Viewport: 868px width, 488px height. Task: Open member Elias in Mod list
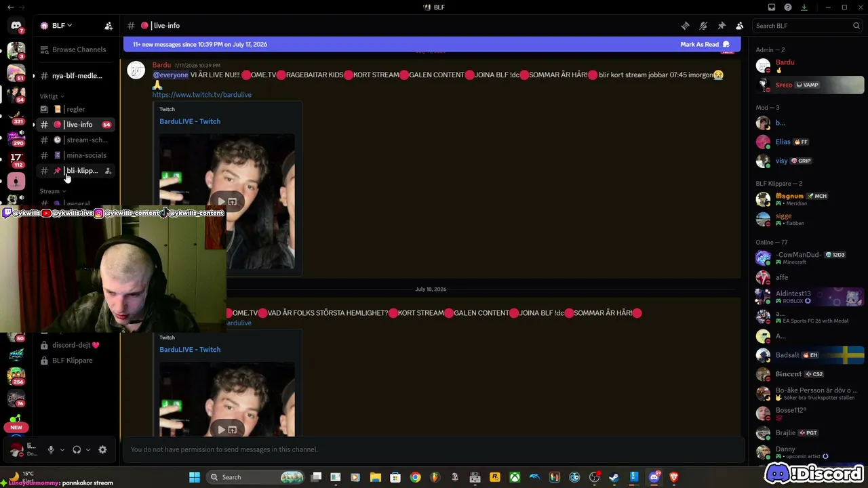[810, 142]
